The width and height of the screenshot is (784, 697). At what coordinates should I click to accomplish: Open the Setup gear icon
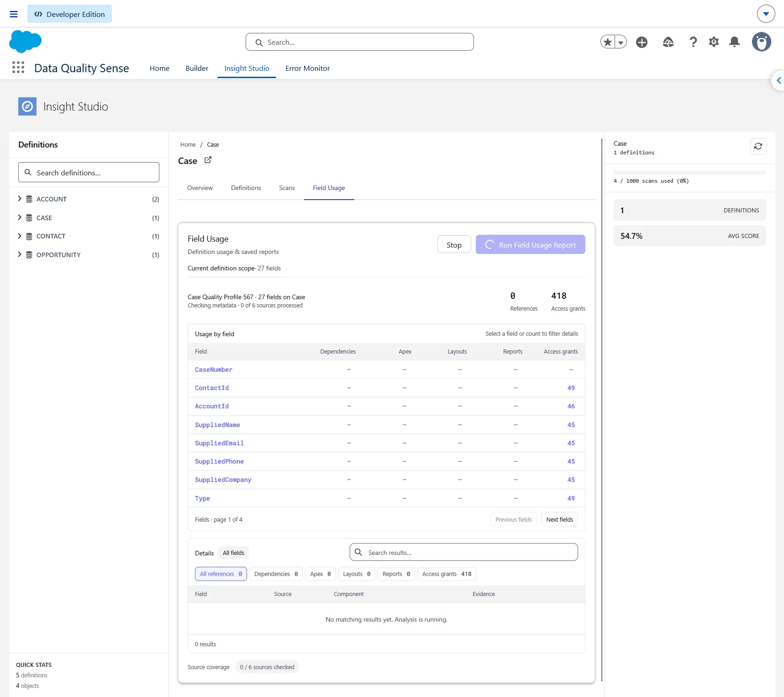714,42
